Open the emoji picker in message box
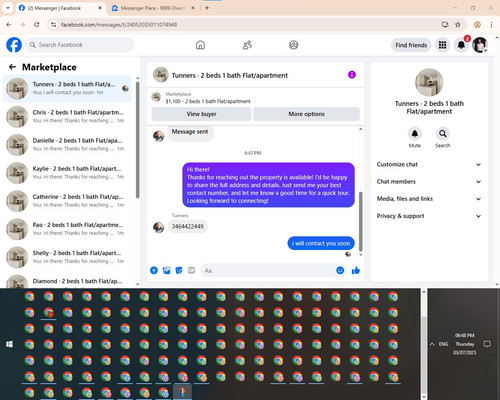 pos(340,270)
